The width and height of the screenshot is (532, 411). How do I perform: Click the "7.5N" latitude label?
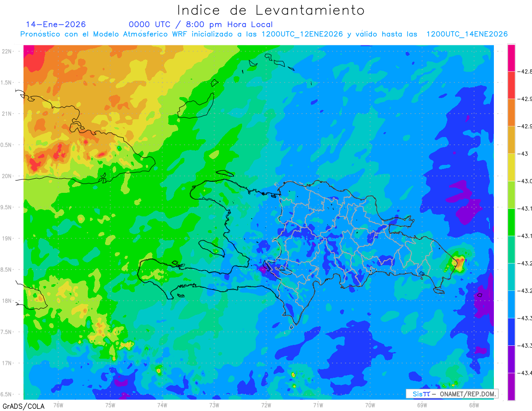6,332
